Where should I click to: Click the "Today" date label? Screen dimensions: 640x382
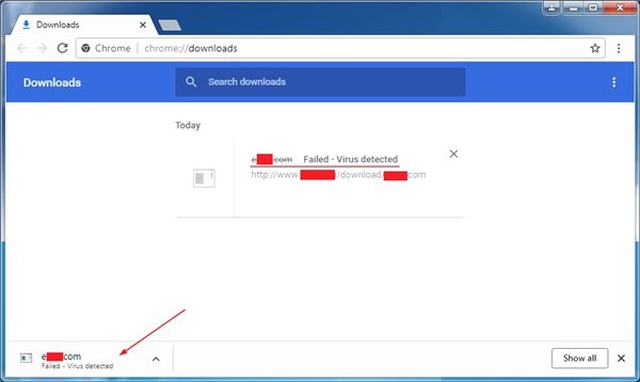[188, 125]
